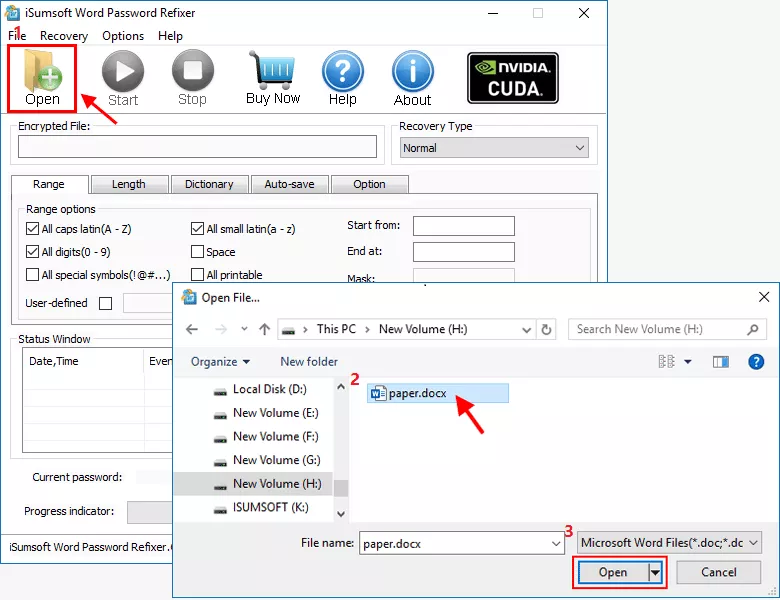The width and height of the screenshot is (780, 600).
Task: Switch to the Option tab
Action: point(369,184)
